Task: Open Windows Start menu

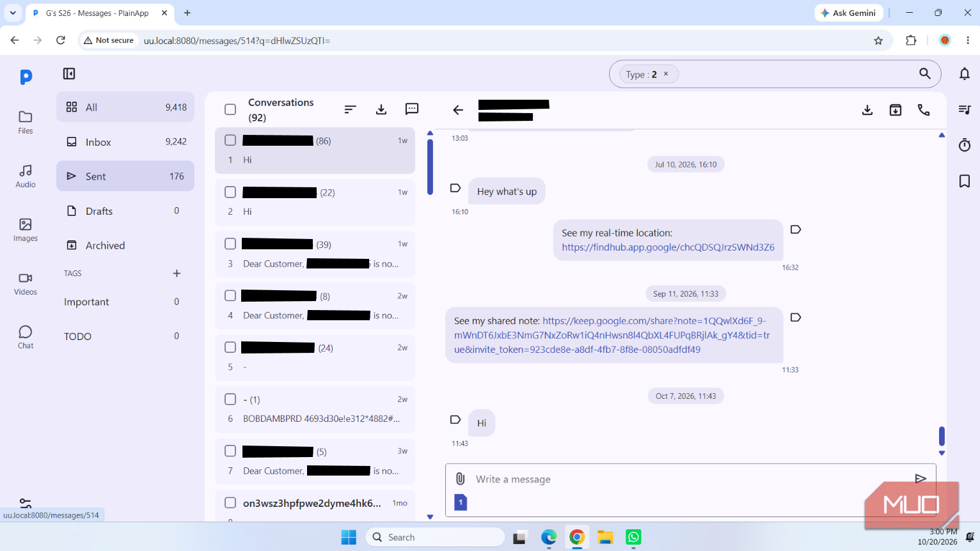Action: (x=349, y=537)
